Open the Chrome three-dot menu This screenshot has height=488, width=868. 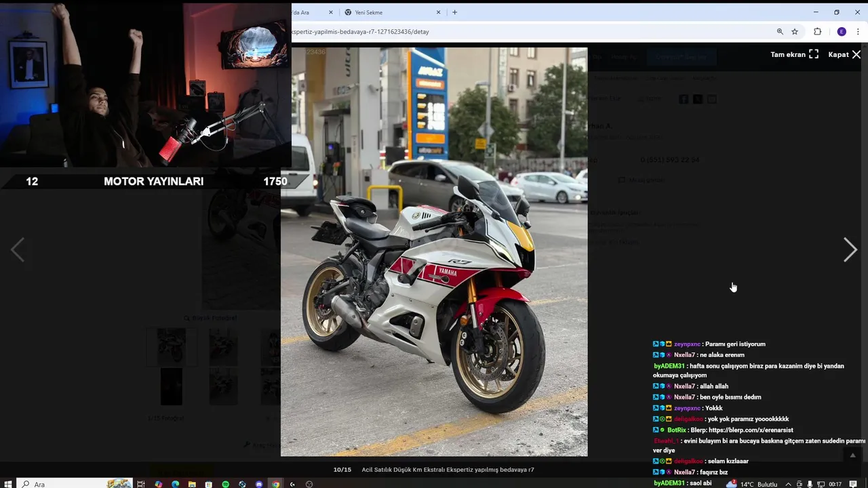coord(859,32)
